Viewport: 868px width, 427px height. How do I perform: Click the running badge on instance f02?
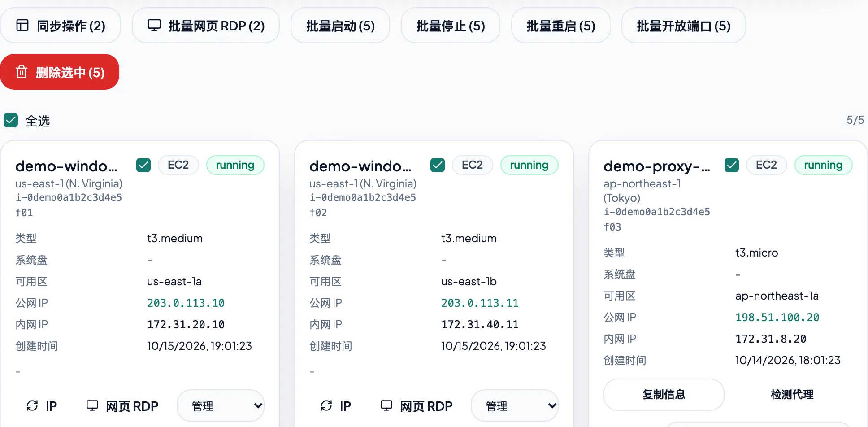pyautogui.click(x=529, y=165)
